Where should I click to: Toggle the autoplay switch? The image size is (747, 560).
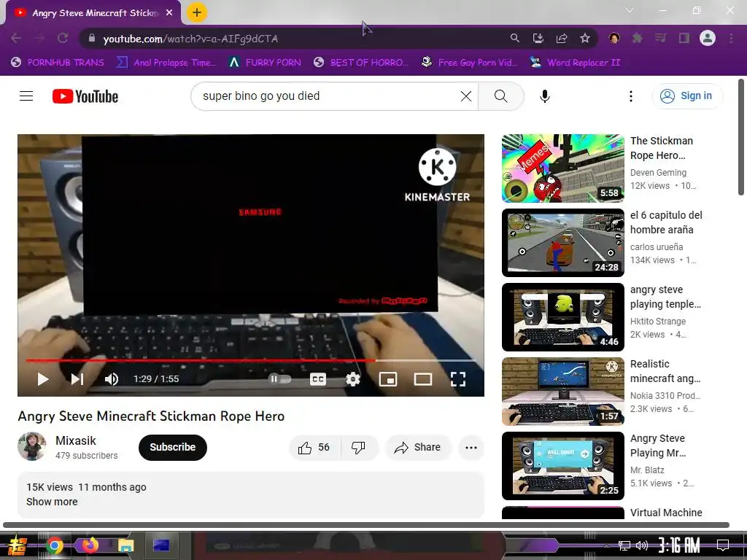(x=279, y=379)
